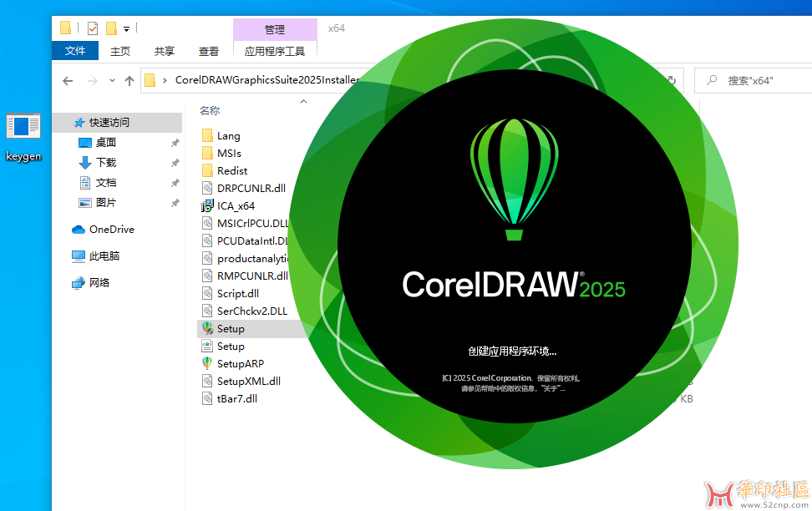Click the Redist folder icon

(x=207, y=171)
